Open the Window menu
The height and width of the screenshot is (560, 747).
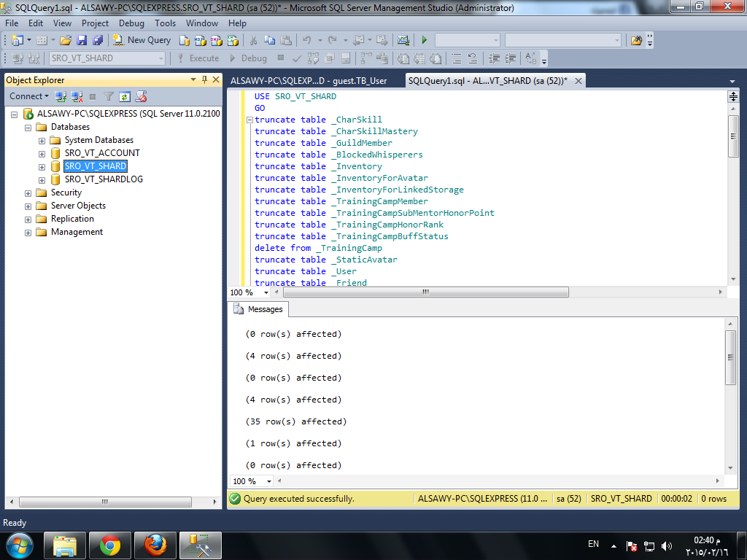(201, 23)
